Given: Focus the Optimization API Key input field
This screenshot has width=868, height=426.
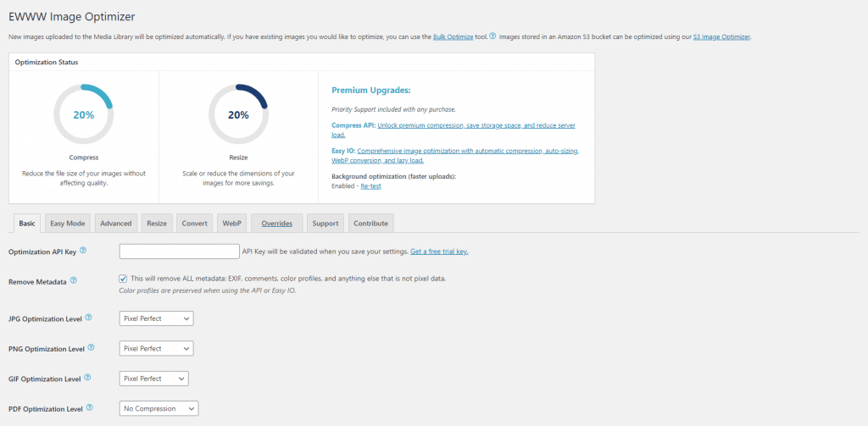Looking at the screenshot, I should pyautogui.click(x=180, y=252).
